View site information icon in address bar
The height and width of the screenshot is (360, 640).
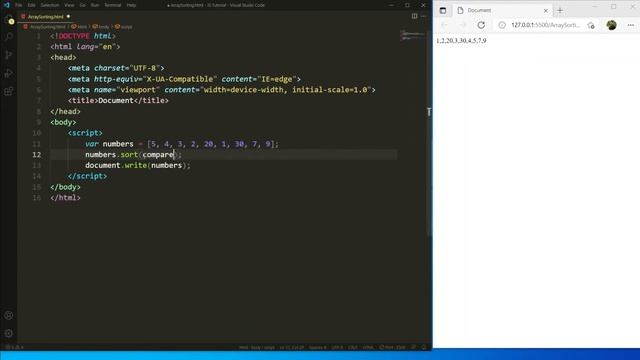coord(502,25)
